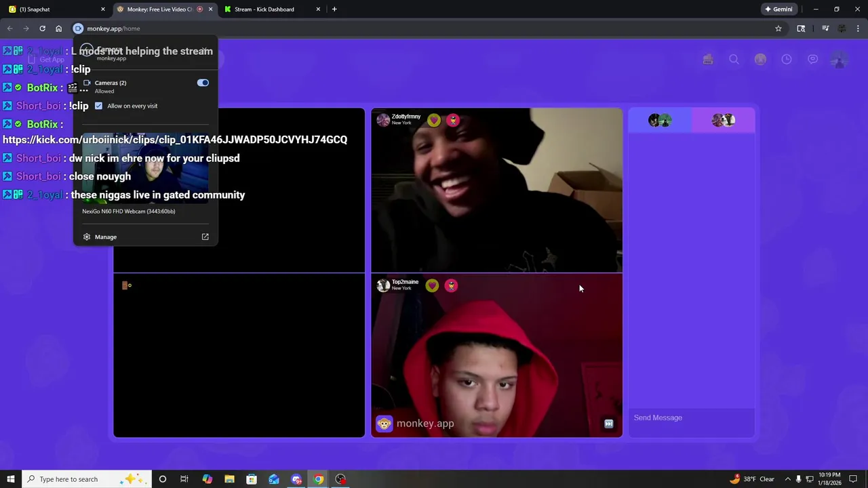Open the Monkey heart chat messages icon
868x488 pixels.
click(812, 60)
